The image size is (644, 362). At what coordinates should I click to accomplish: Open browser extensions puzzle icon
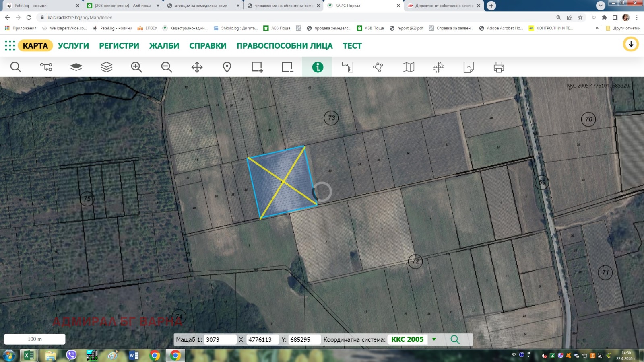point(604,17)
